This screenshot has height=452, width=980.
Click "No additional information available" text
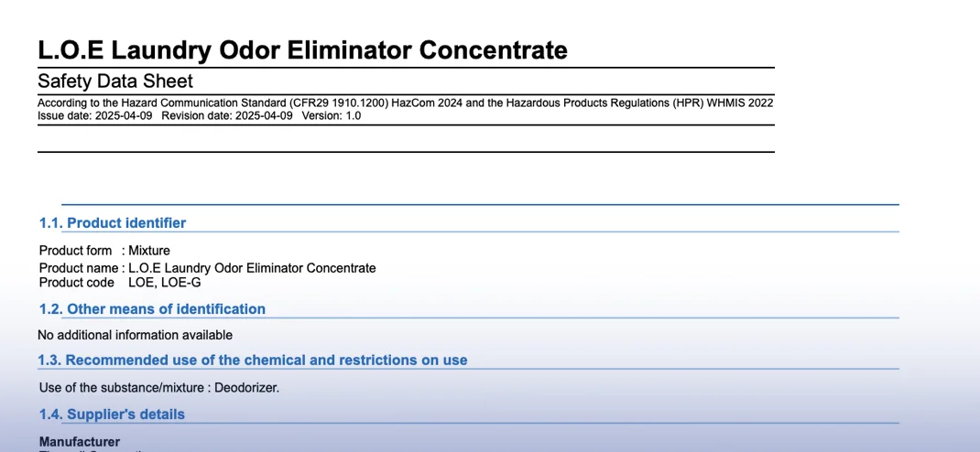136,335
